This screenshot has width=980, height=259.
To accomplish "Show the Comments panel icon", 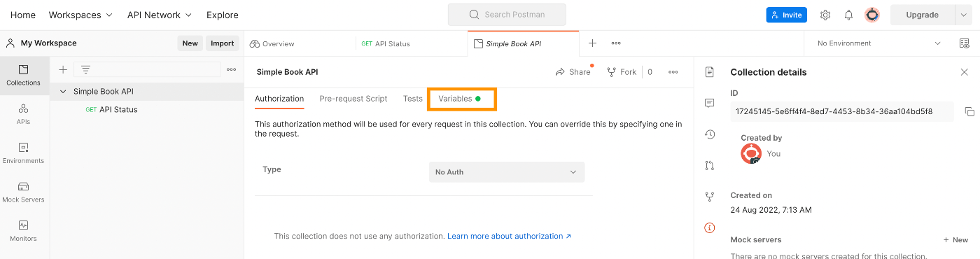I will [710, 103].
